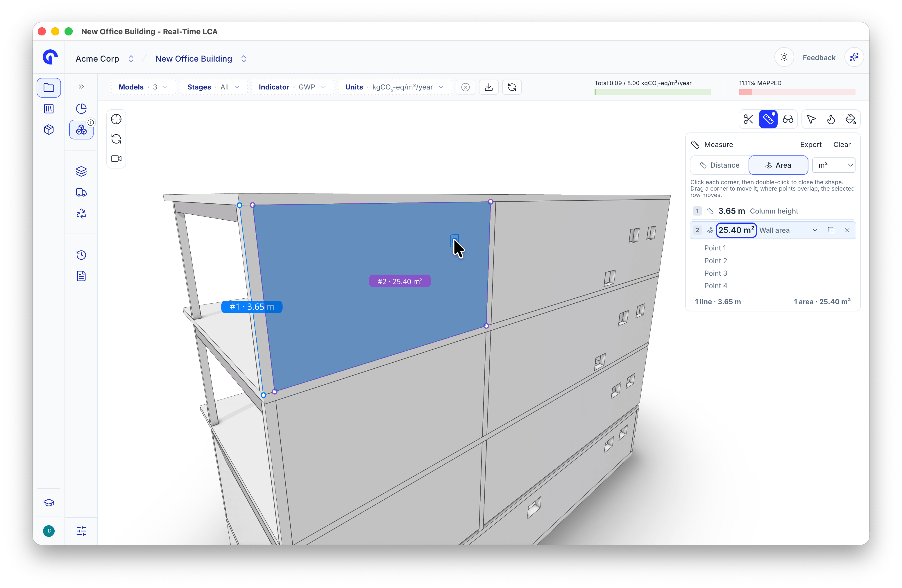
Task: Open the glasses view tool
Action: [788, 119]
